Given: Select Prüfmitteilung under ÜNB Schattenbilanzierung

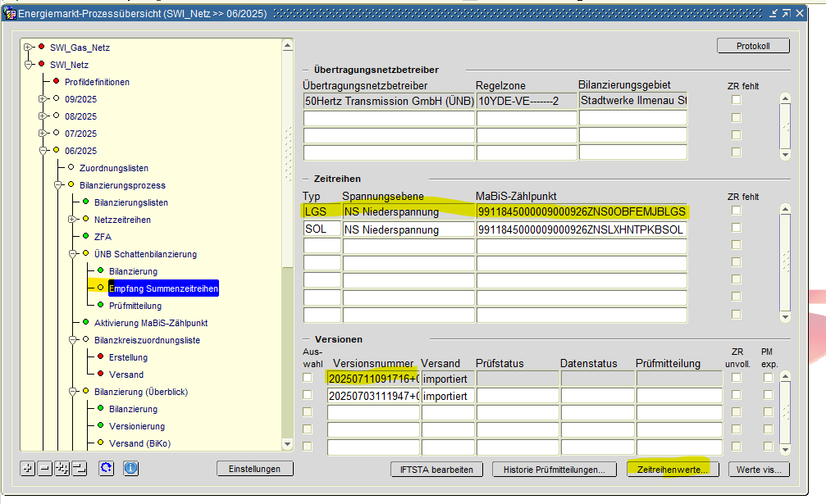Looking at the screenshot, I should pos(135,306).
